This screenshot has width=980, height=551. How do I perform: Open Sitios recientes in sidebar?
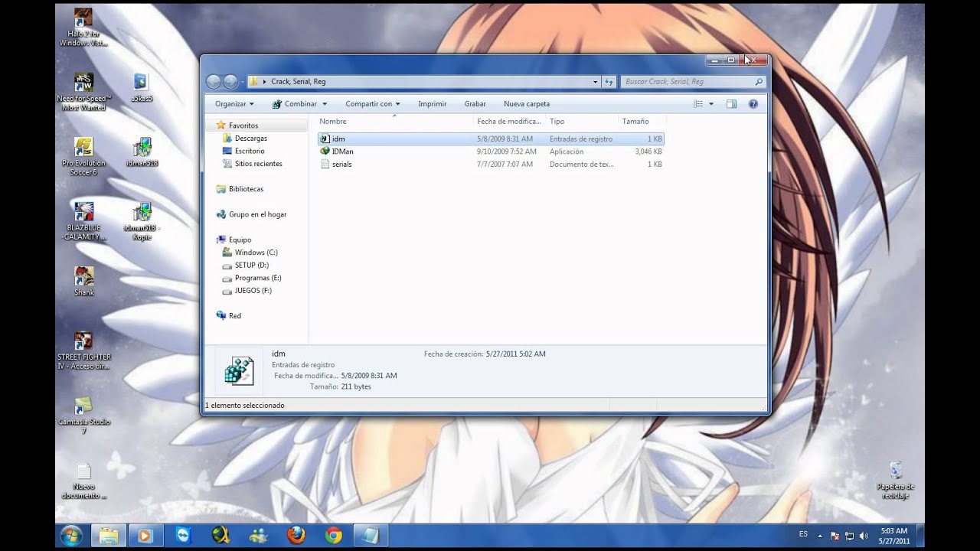[x=258, y=164]
